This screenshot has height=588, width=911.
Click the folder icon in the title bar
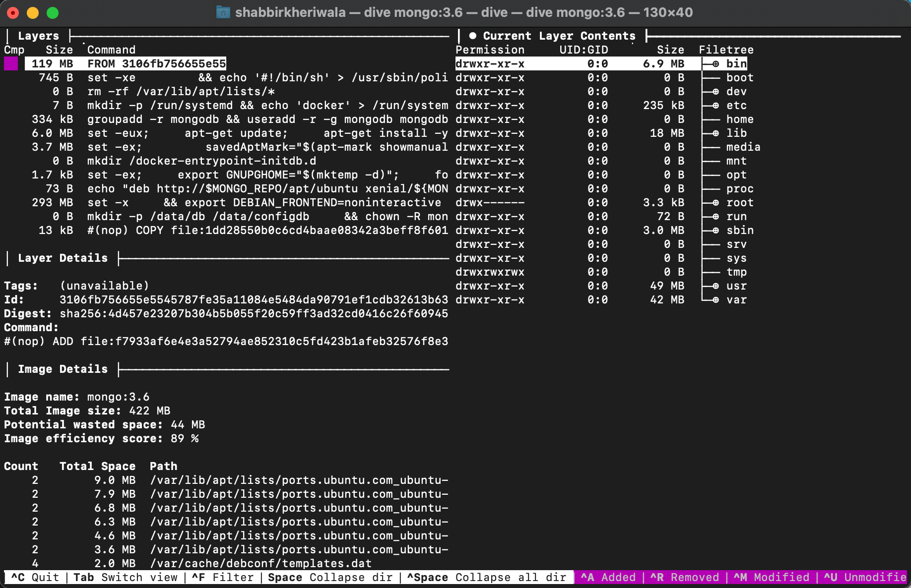coord(223,12)
